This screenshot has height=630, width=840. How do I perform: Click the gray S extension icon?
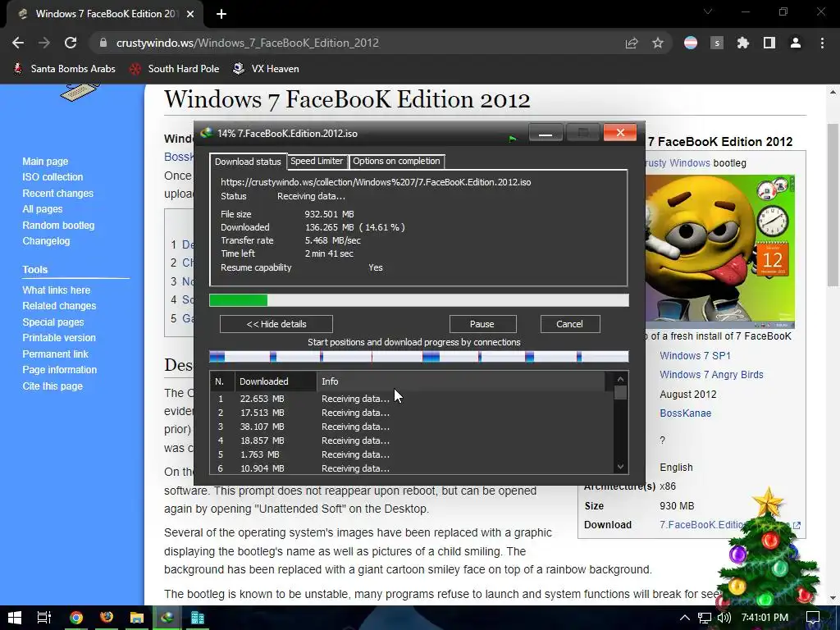tap(717, 43)
